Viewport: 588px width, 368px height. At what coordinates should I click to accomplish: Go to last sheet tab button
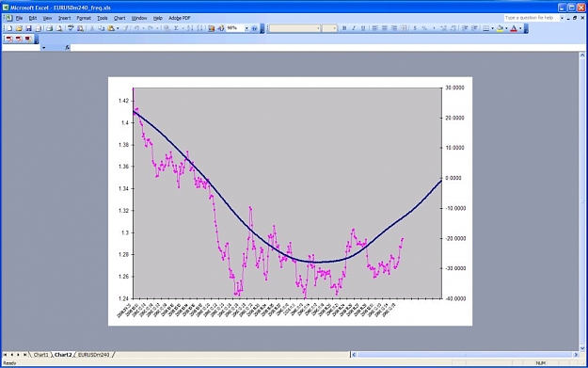coord(25,355)
